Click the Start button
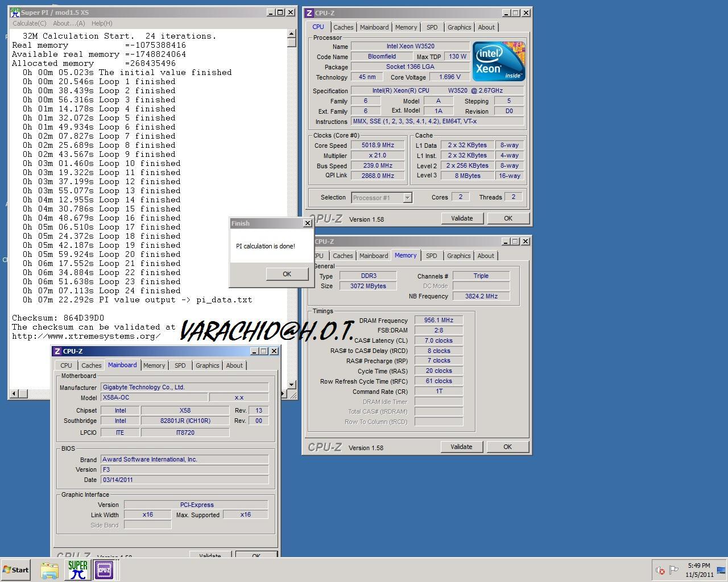The image size is (728, 582). tap(15, 570)
